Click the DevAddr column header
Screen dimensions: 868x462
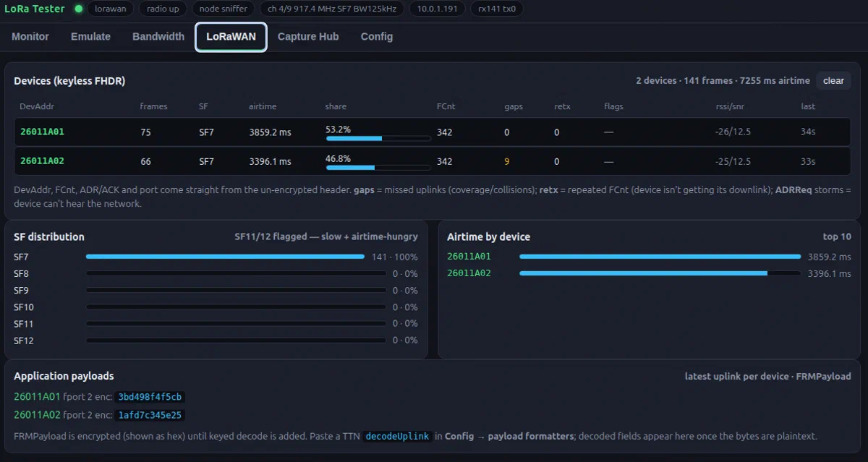(x=37, y=106)
